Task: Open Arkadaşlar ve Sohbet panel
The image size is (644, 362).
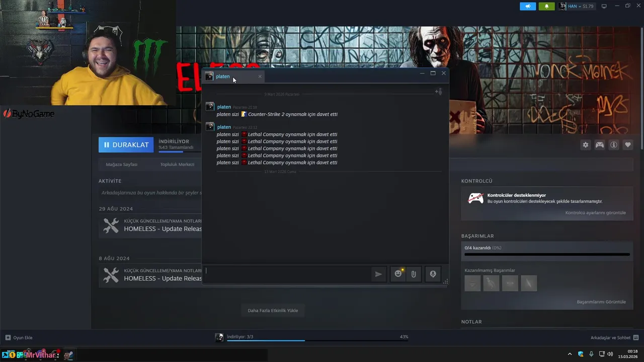Action: click(x=614, y=337)
